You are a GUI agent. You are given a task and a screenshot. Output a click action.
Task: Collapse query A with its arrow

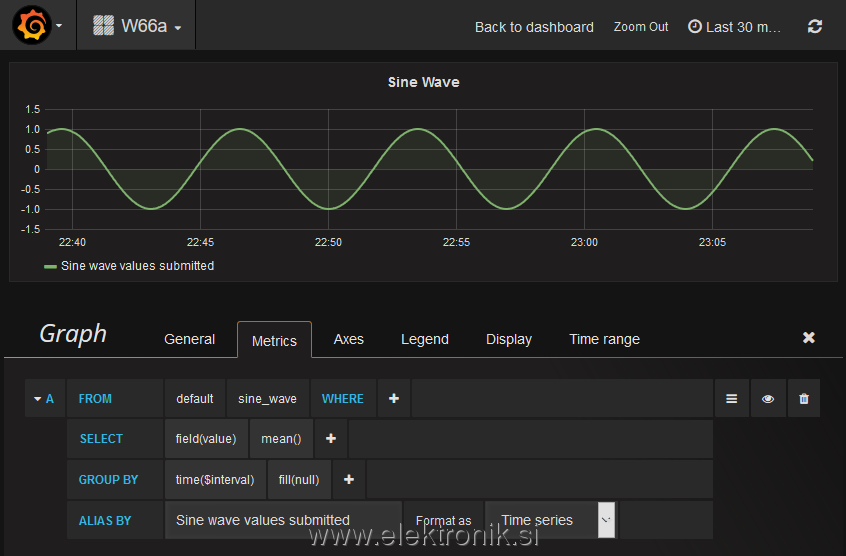point(38,399)
